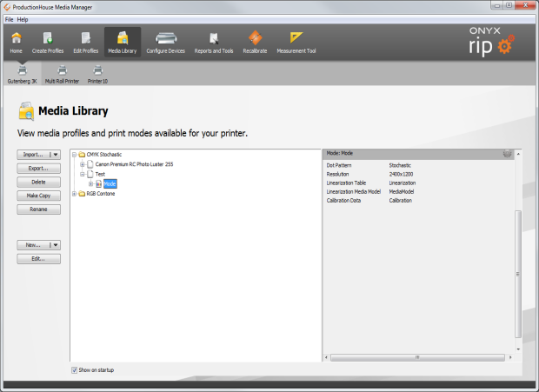Expand the Mode tree node
The image size is (539, 392).
pos(90,184)
